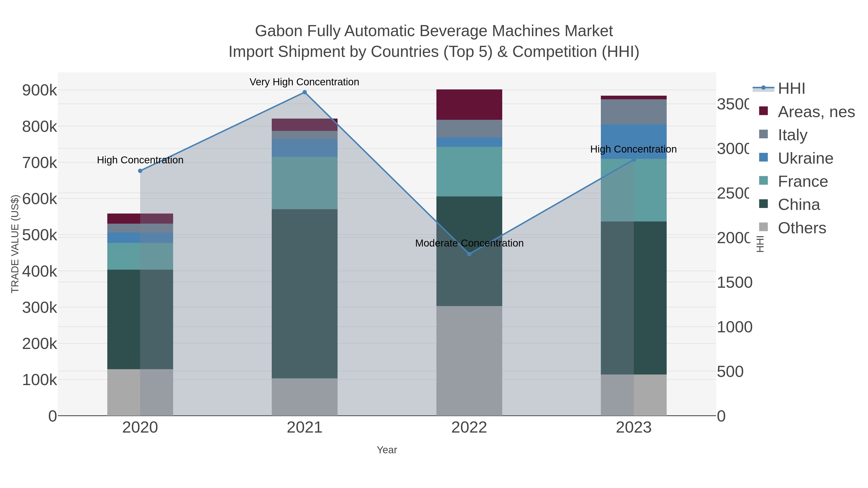
Task: Click the Year x-axis title
Action: [387, 450]
